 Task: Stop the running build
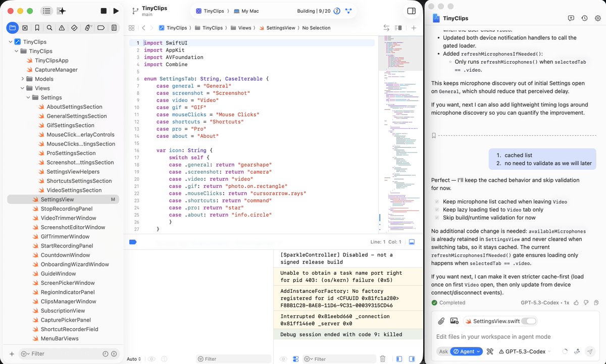[104, 11]
